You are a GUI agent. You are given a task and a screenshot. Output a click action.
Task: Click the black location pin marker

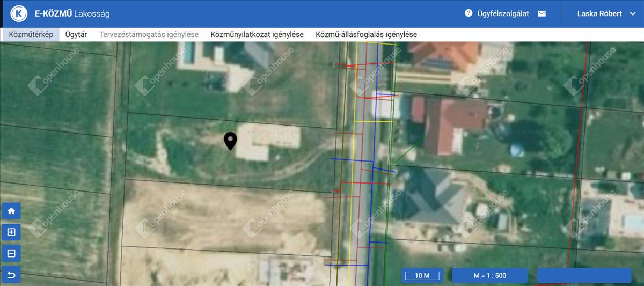pyautogui.click(x=230, y=141)
